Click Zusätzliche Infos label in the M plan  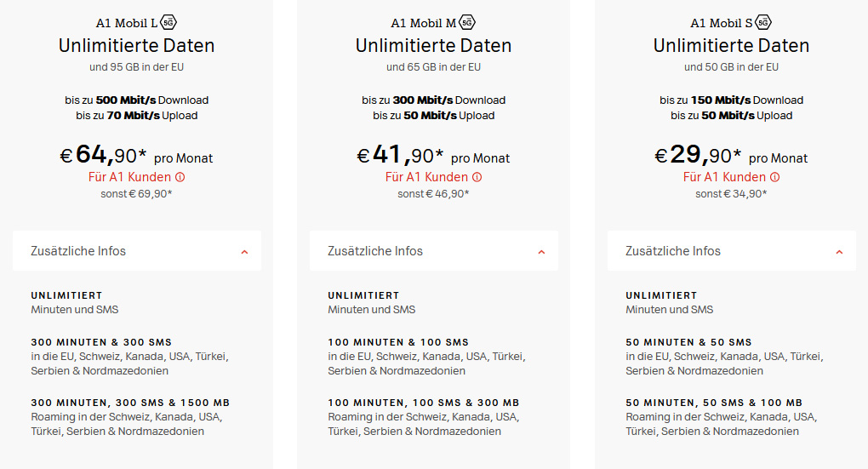(x=375, y=251)
